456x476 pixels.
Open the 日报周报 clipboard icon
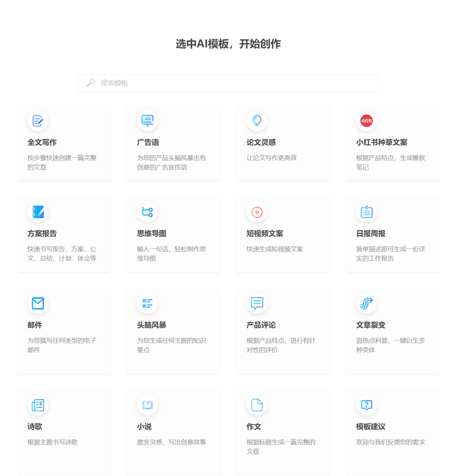pos(366,212)
